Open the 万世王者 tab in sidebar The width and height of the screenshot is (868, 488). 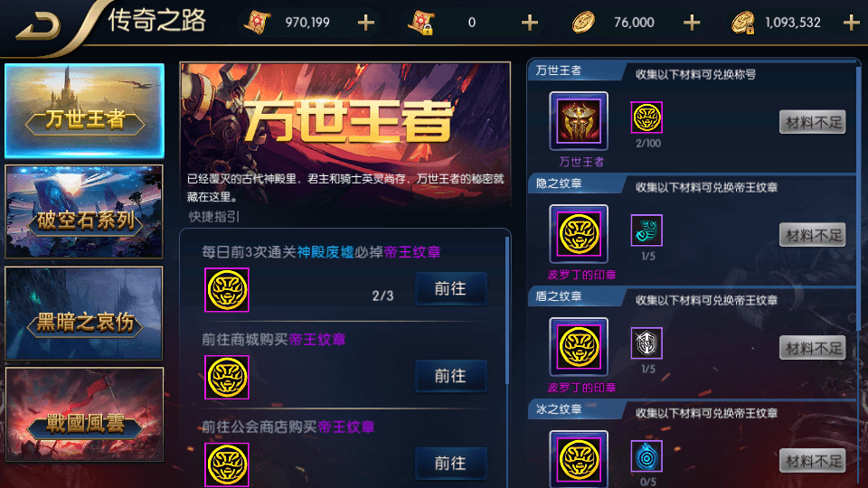tap(84, 110)
